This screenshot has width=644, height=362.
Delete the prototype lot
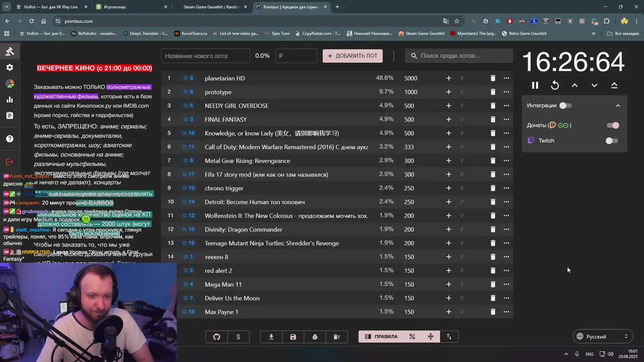pyautogui.click(x=493, y=92)
